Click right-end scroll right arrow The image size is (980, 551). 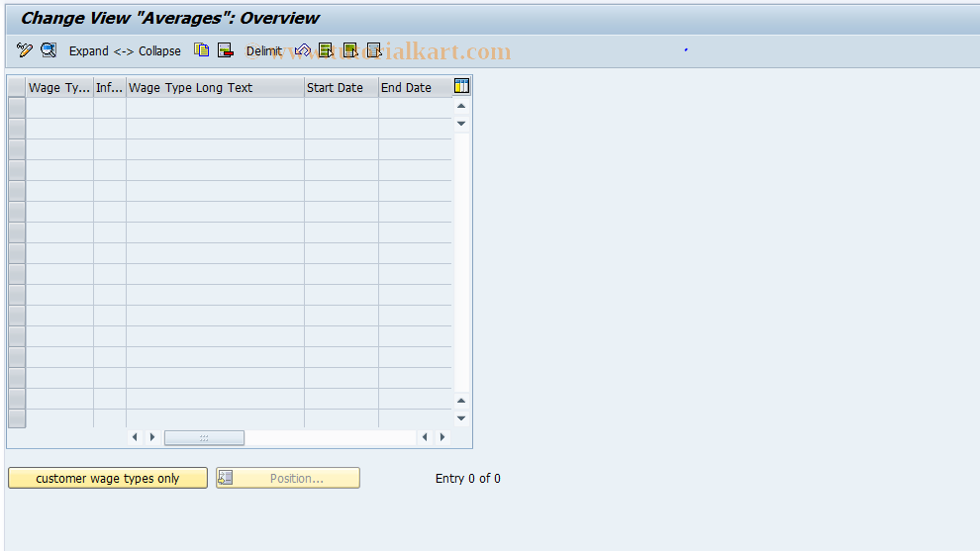(442, 437)
